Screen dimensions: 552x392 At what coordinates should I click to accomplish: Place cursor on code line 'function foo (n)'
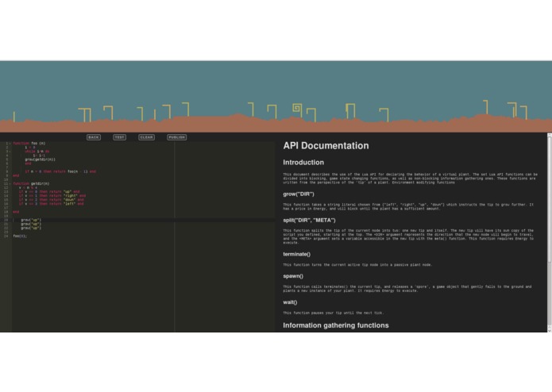click(x=29, y=144)
